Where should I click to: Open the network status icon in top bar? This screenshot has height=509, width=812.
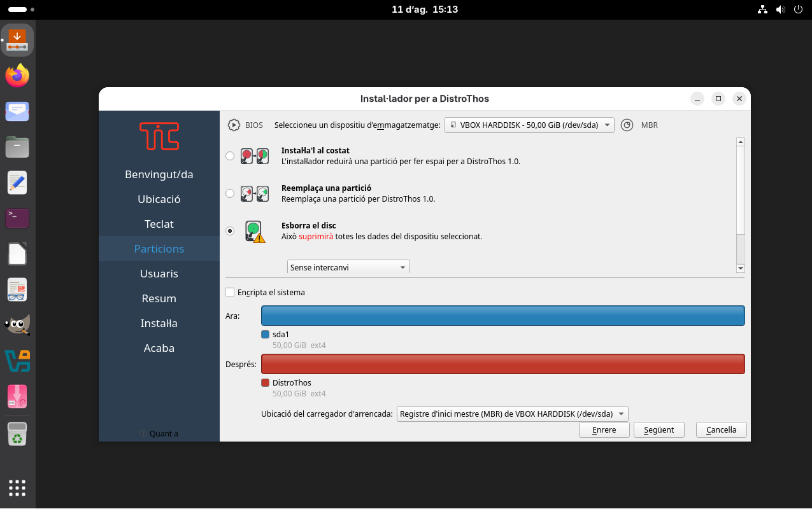point(762,10)
